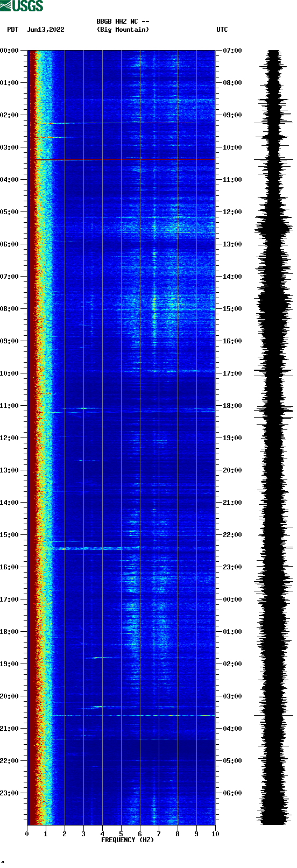Click the red horizontal event line near 03:25 PDT
The height and width of the screenshot is (868, 297).
point(125,160)
